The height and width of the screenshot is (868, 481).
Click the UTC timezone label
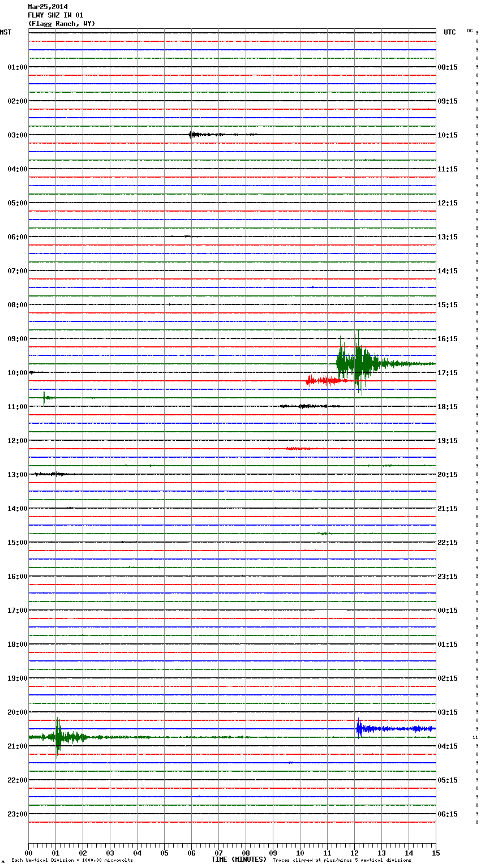450,32
